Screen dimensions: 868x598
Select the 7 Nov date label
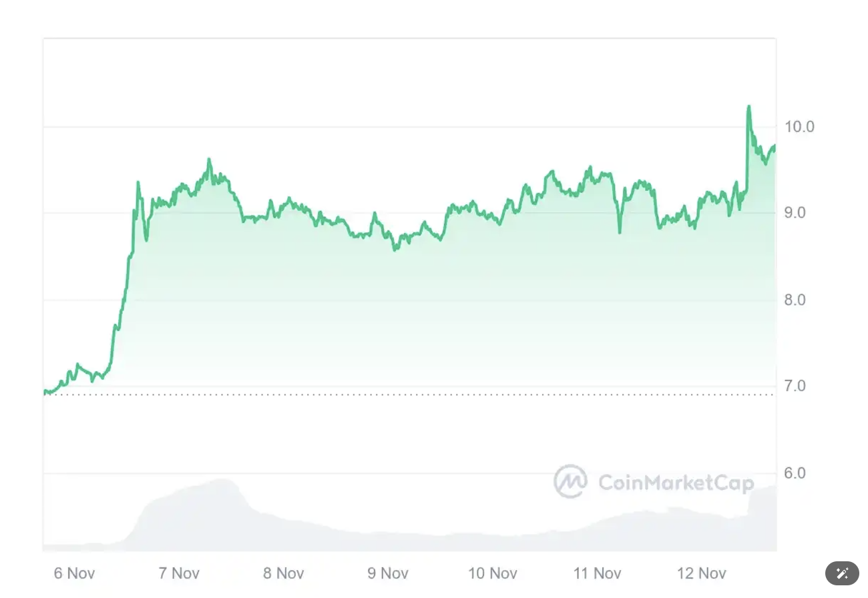click(179, 573)
